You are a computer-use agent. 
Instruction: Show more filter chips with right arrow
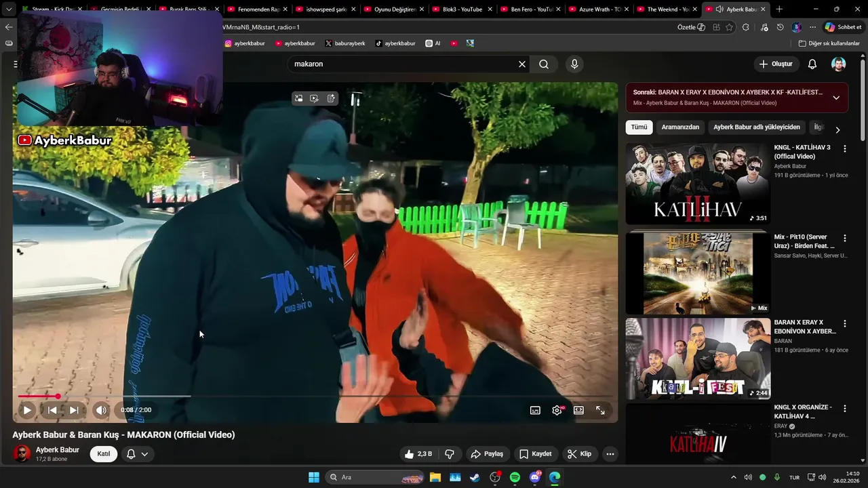(837, 129)
